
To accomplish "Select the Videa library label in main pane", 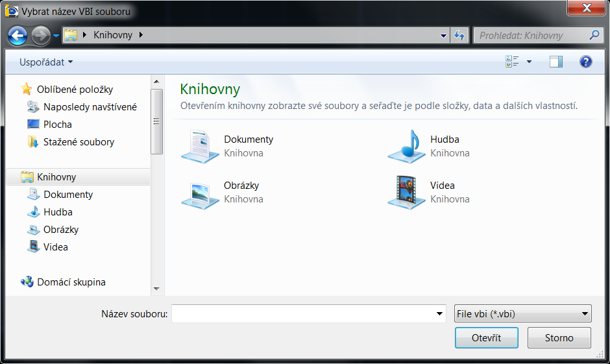I will [x=443, y=186].
